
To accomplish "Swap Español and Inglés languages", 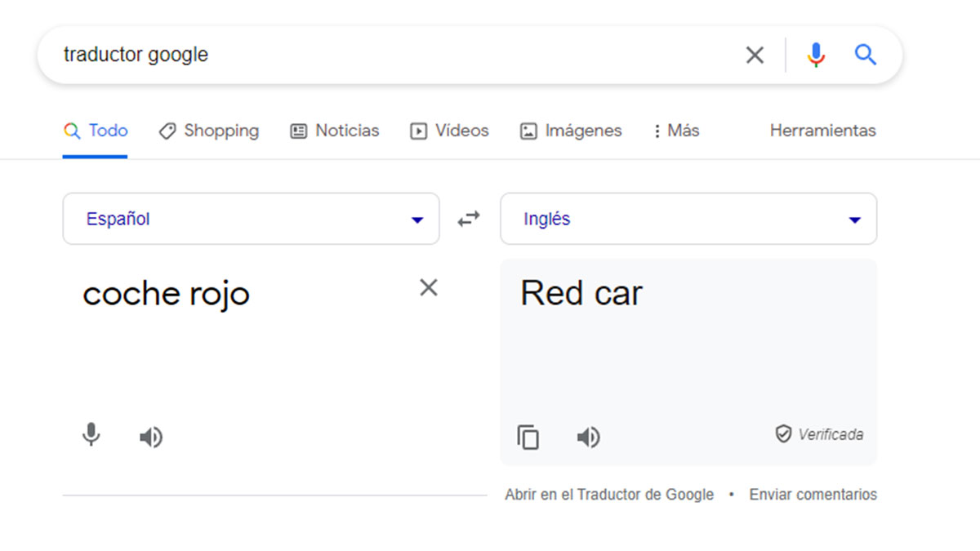I will [x=469, y=219].
